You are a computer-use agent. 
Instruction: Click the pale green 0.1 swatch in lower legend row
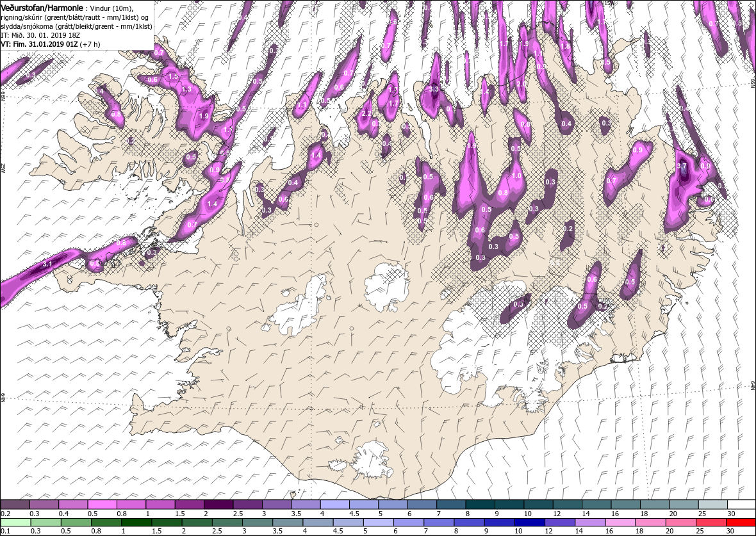(x=15, y=523)
